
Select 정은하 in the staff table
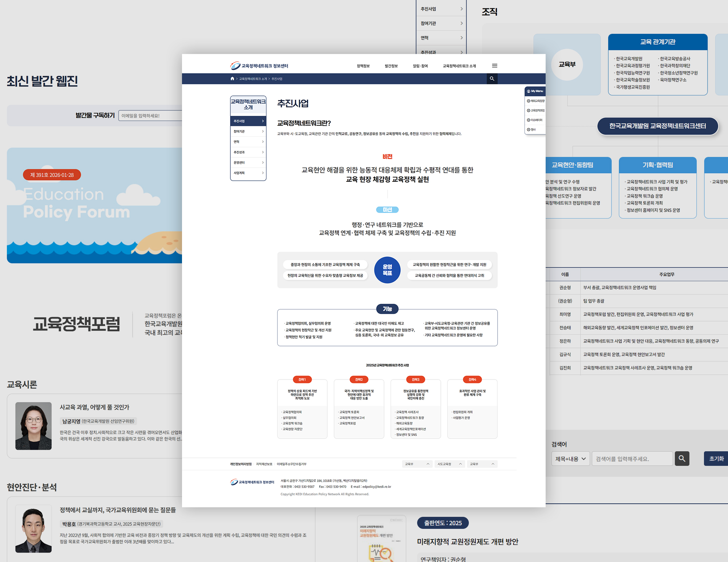coord(565,341)
